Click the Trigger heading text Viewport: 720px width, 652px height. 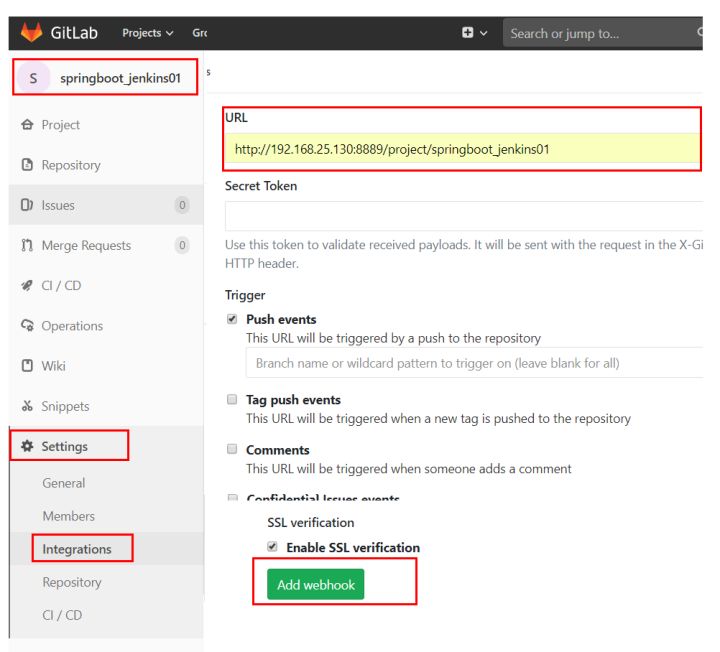(245, 295)
